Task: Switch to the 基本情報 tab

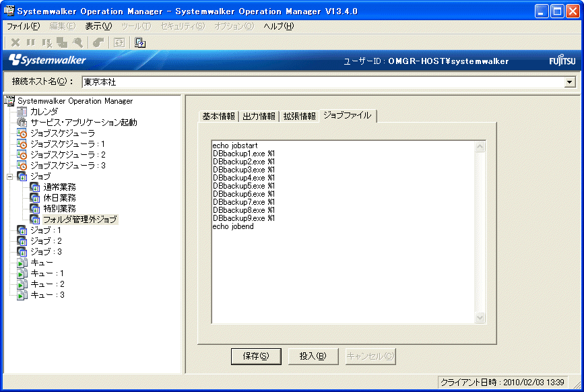Action: tap(219, 116)
